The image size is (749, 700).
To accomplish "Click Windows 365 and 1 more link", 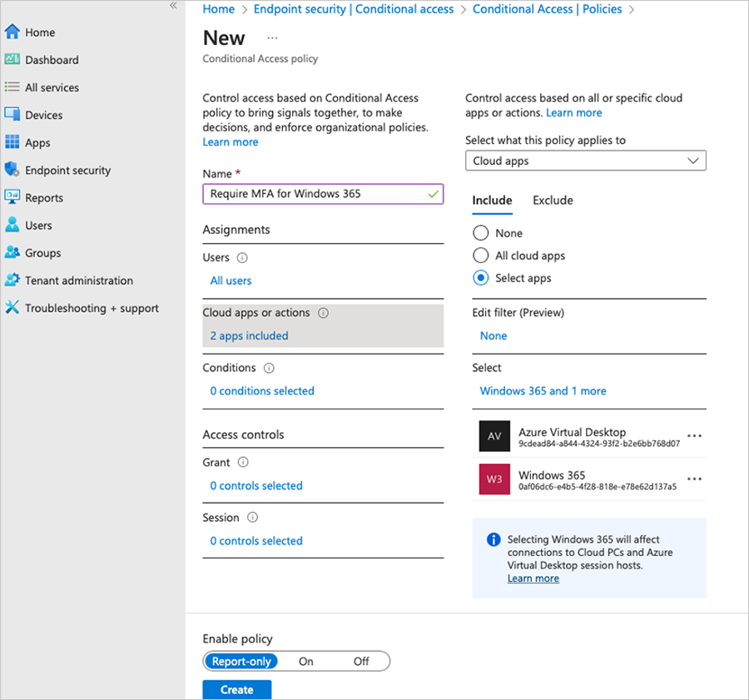I will [543, 391].
